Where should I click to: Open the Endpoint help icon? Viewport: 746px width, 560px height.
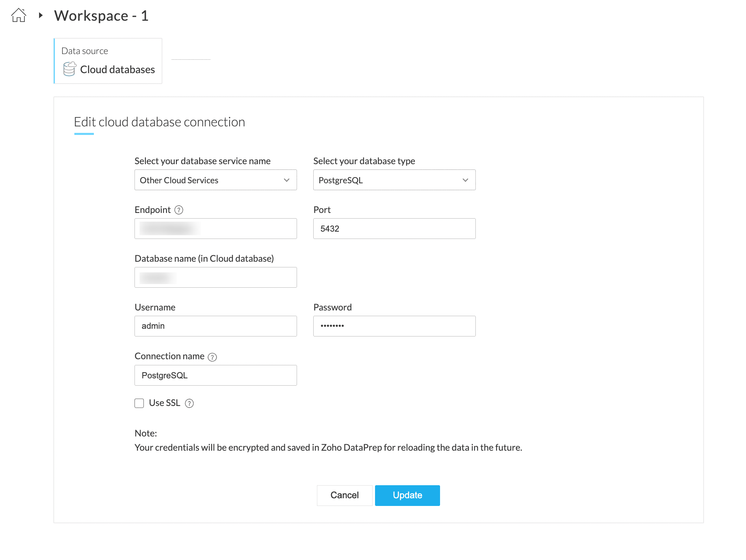[x=179, y=210]
